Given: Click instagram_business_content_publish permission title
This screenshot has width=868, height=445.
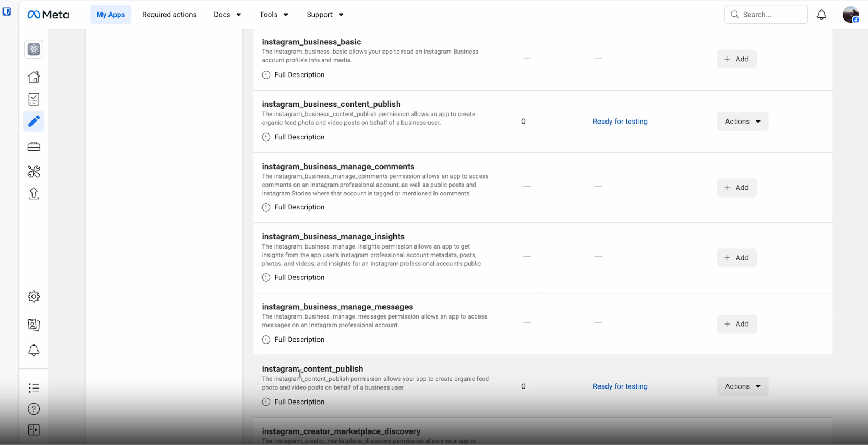Looking at the screenshot, I should click(x=331, y=104).
